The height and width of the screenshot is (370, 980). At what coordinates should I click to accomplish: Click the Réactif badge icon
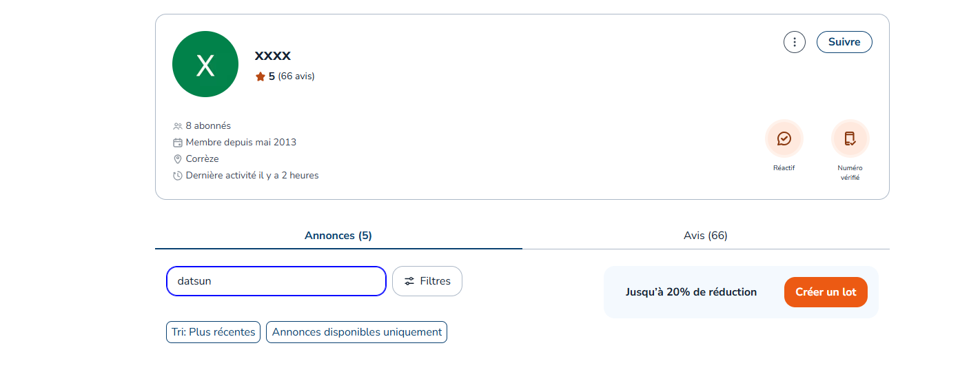(784, 139)
